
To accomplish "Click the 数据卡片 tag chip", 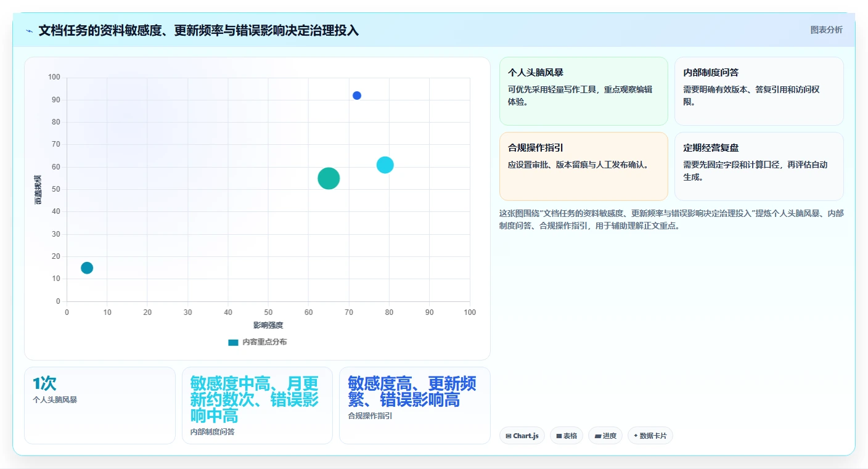I will tap(650, 436).
